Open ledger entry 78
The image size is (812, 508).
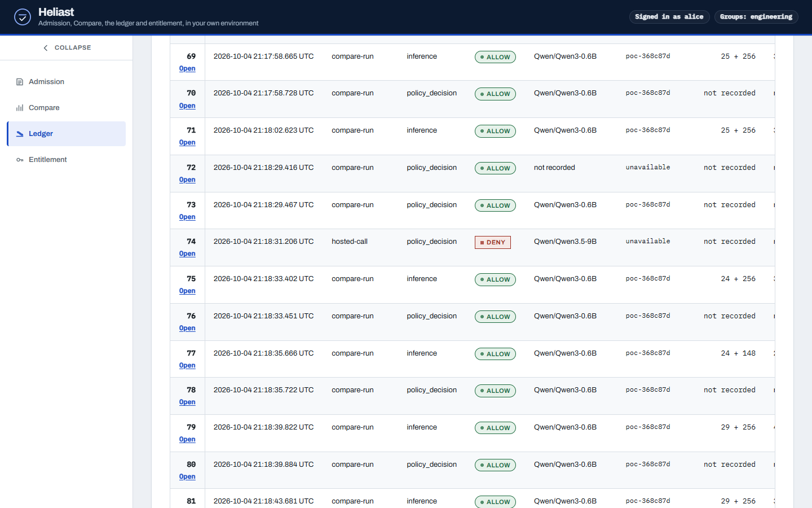187,402
